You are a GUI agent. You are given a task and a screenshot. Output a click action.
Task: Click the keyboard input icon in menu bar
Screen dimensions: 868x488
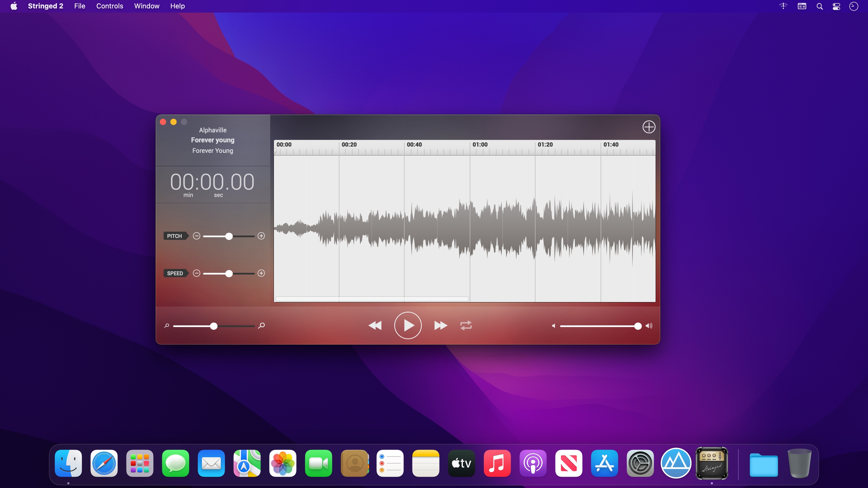(802, 6)
